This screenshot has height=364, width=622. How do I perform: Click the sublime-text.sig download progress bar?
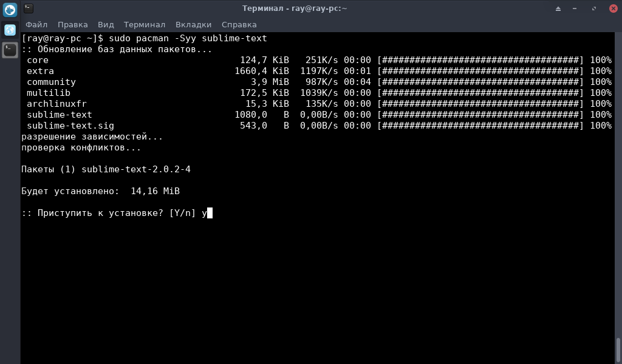(480, 126)
